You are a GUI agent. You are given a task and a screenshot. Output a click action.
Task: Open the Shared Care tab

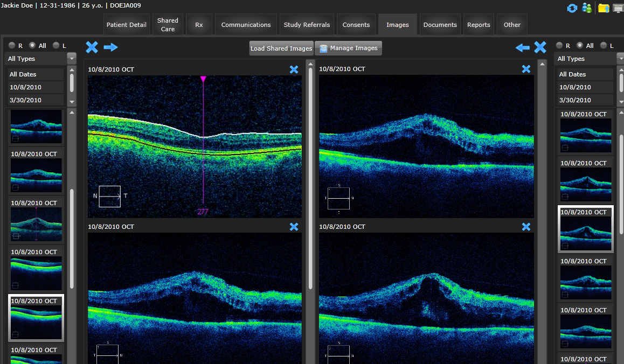click(x=168, y=25)
